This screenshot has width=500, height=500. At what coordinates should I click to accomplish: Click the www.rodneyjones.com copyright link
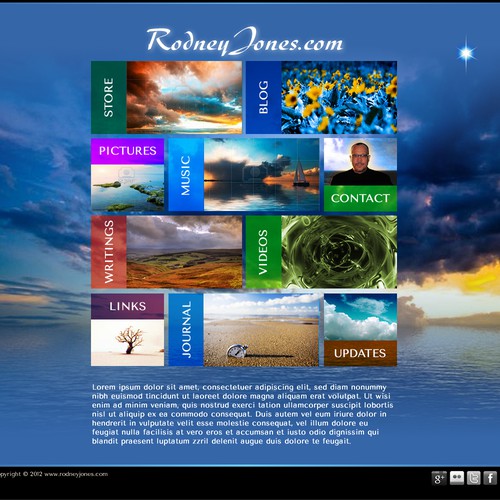pos(76,474)
